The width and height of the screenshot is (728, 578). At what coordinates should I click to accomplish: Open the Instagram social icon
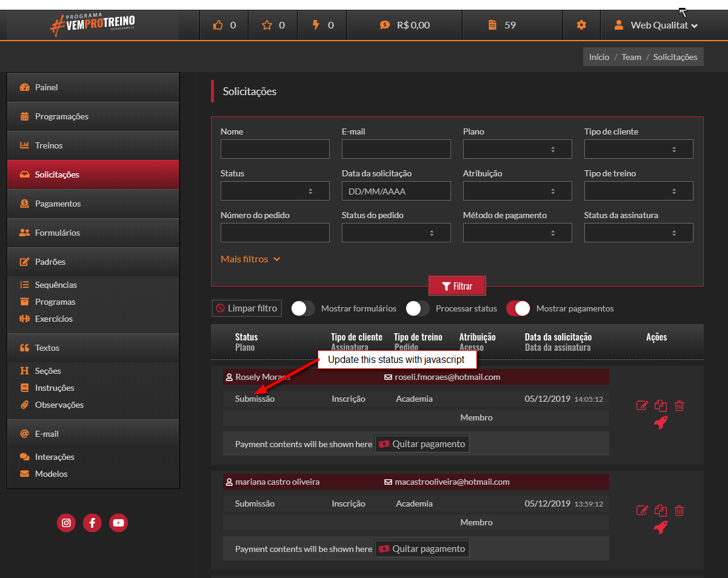pos(66,523)
